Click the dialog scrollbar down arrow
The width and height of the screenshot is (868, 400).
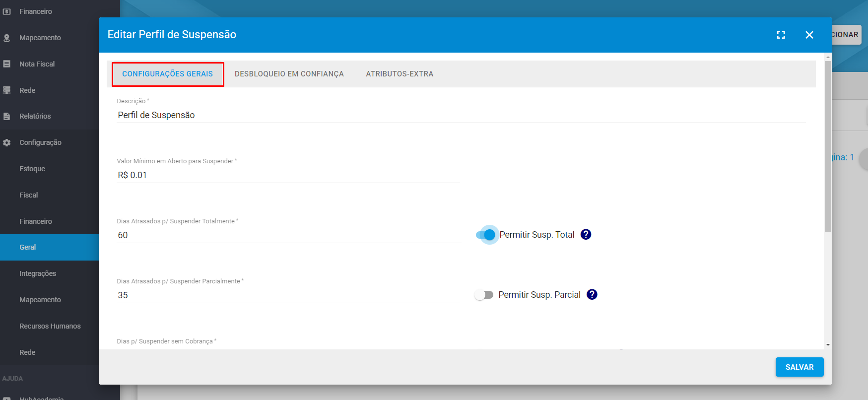(x=828, y=345)
